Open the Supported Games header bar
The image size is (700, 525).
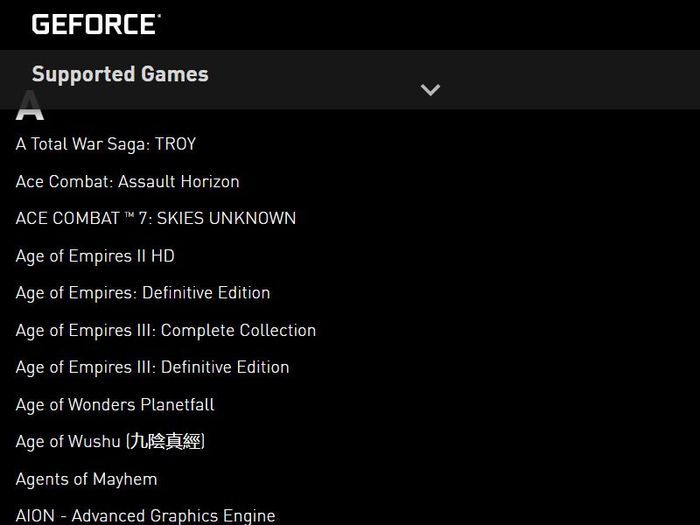(350, 79)
